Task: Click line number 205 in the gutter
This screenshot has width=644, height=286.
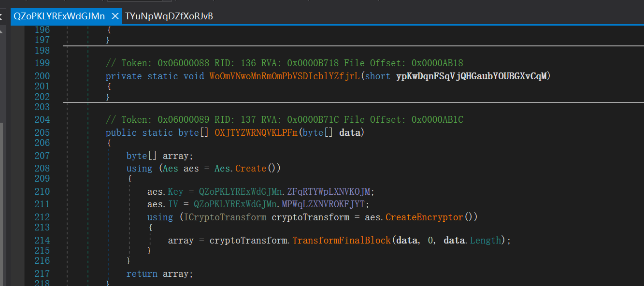Action: (x=42, y=133)
